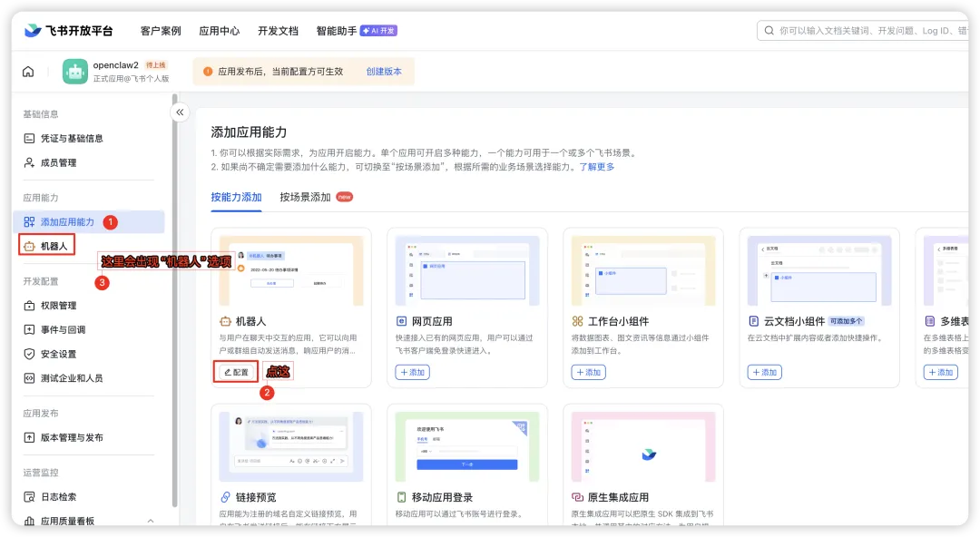
Task: Click the 创建版本 link
Action: 384,72
